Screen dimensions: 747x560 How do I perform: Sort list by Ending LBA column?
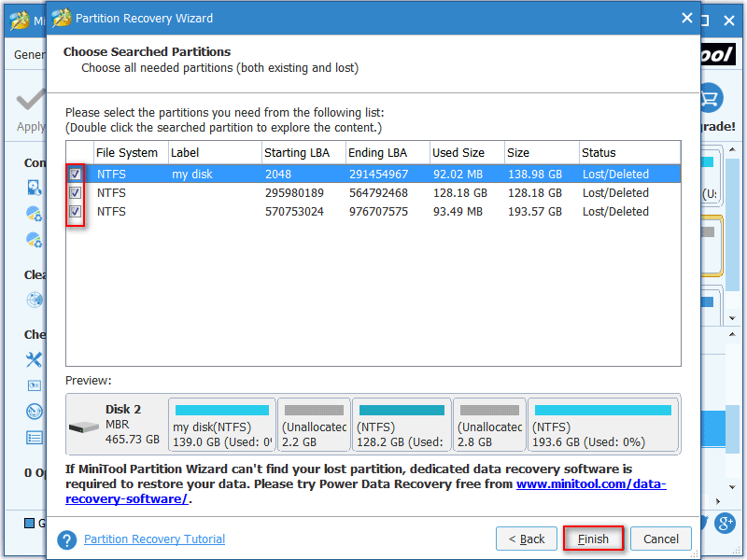pos(388,153)
